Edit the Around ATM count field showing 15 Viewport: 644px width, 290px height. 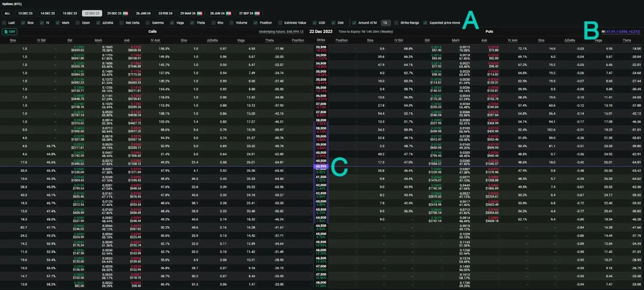pos(386,23)
